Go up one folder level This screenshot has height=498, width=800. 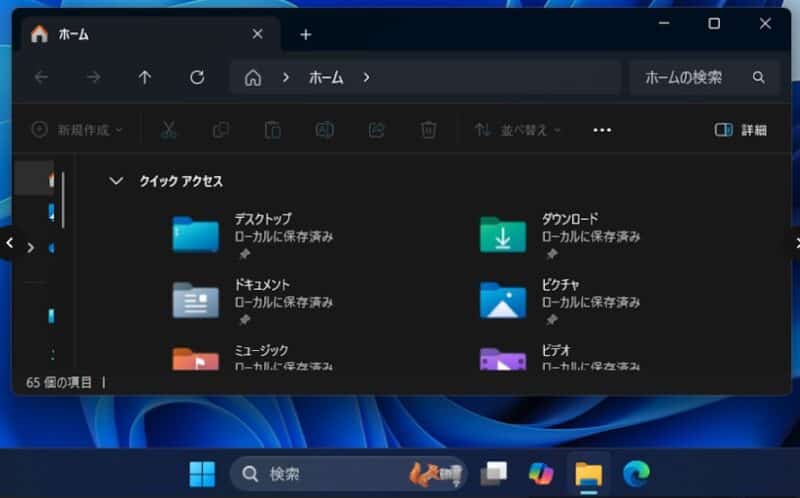[x=145, y=78]
